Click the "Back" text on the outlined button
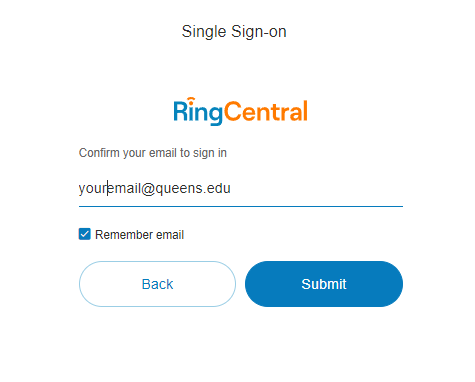The image size is (475, 382). pos(157,284)
